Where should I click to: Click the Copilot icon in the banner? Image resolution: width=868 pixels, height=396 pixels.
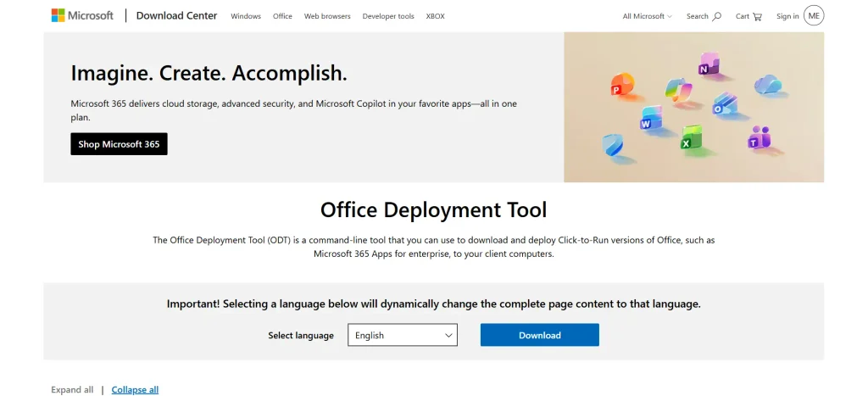[678, 90]
